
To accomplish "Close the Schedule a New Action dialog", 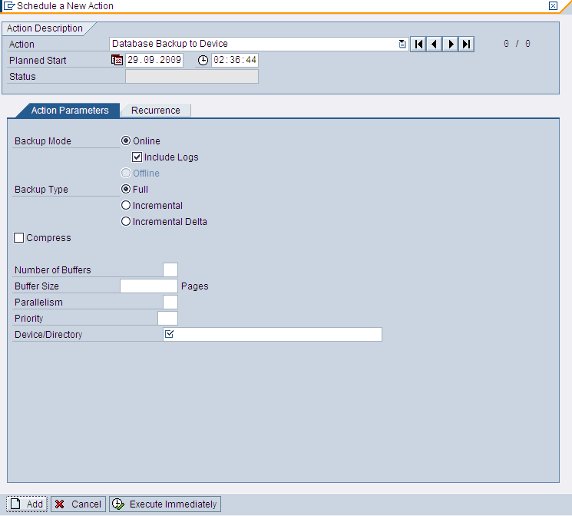I will [553, 5].
